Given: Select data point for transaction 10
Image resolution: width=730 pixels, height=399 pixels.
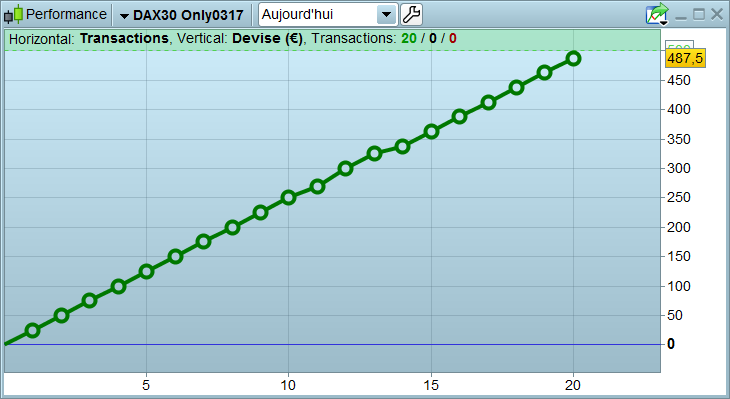Looking at the screenshot, I should pyautogui.click(x=288, y=198).
